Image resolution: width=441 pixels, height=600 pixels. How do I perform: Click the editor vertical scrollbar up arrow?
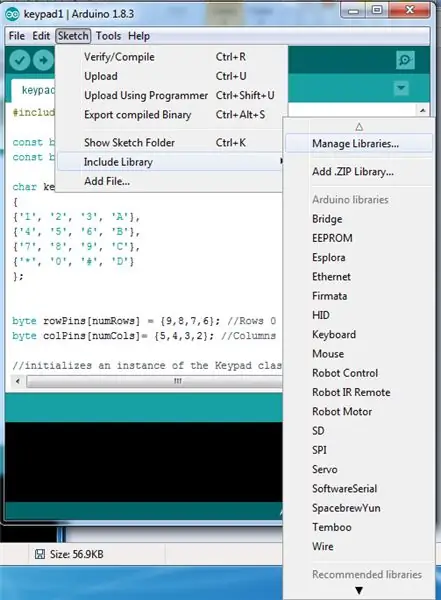(422, 110)
